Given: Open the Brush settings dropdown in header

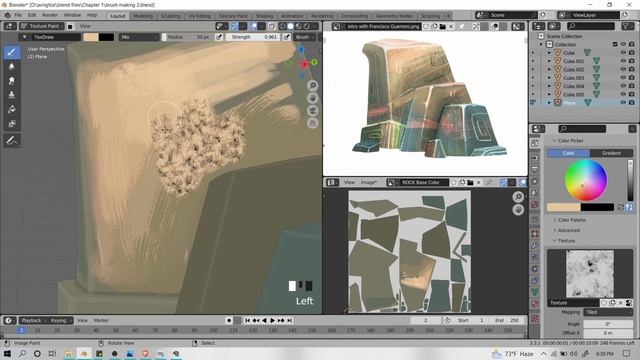Looking at the screenshot, I should (304, 37).
